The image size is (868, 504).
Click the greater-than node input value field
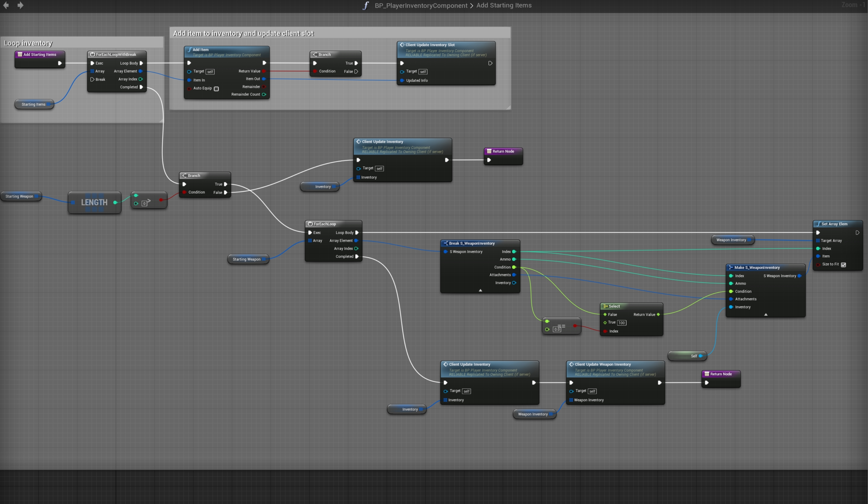click(144, 203)
